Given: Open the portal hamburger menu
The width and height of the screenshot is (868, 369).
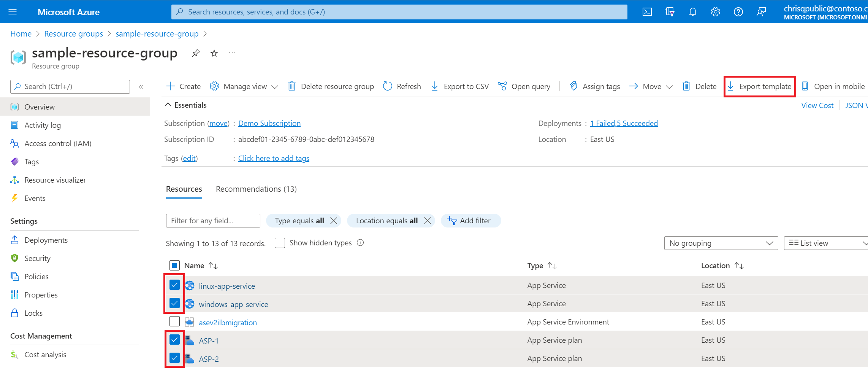Looking at the screenshot, I should [x=13, y=12].
